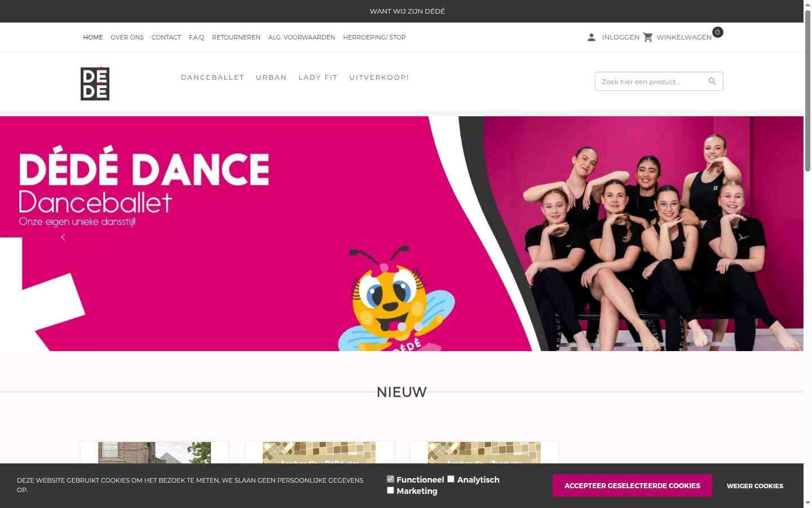Click the 'Deze website gebruikt cookies' notice text

click(x=190, y=485)
